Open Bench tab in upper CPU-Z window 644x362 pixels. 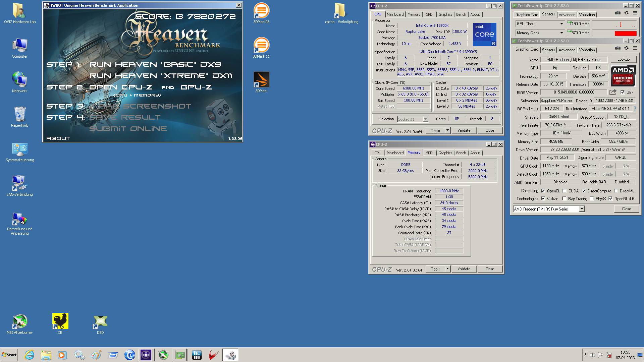click(x=461, y=14)
